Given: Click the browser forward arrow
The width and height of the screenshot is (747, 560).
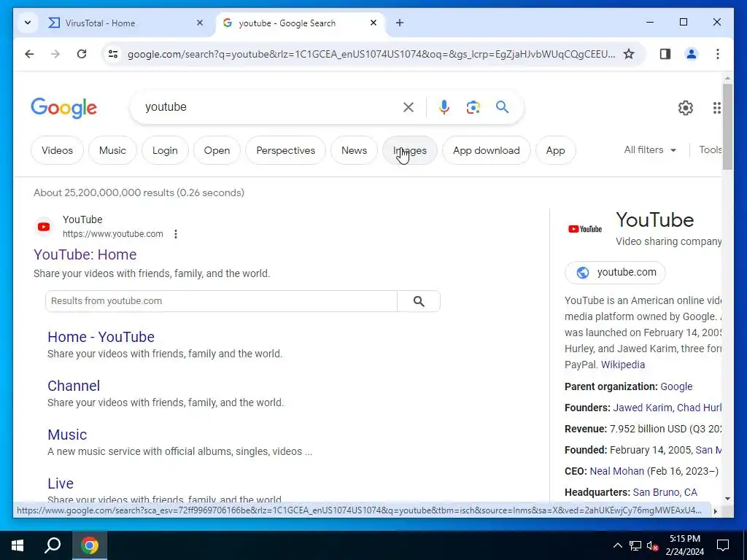Looking at the screenshot, I should (55, 54).
